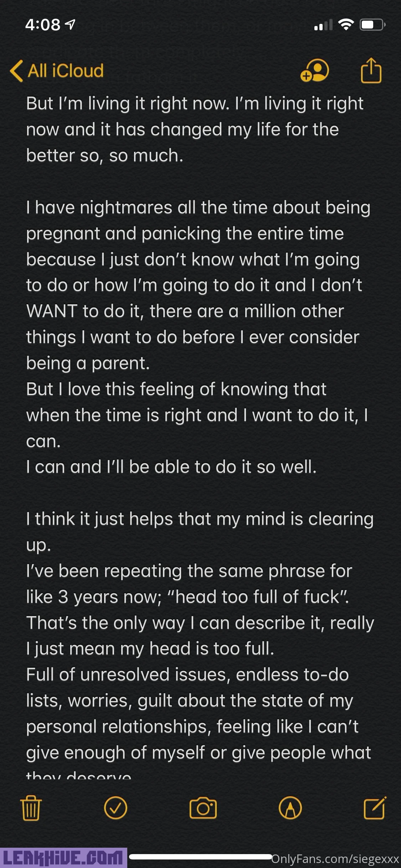The height and width of the screenshot is (868, 401).
Task: Tap the iOS home indicator bar
Action: click(x=200, y=857)
